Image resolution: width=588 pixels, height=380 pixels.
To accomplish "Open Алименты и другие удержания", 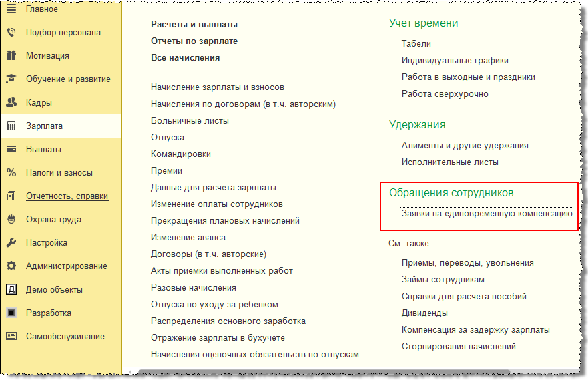I will tap(465, 146).
